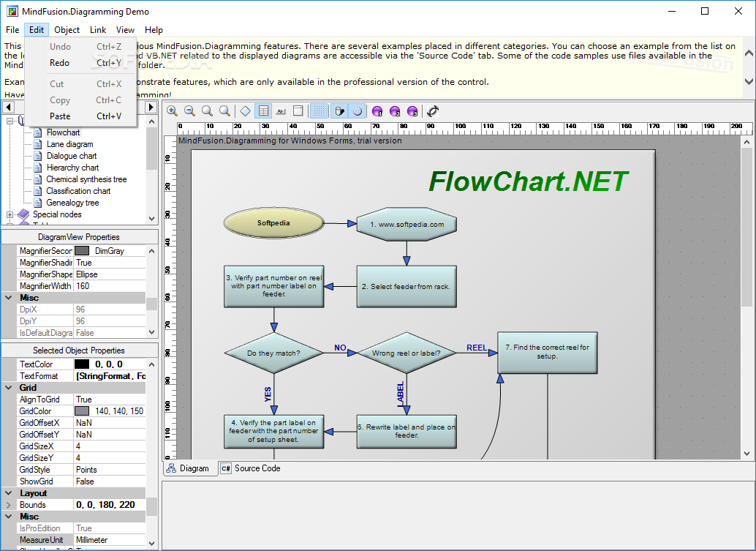
Task: Click the purple book icon of Special nodes
Action: (23, 214)
